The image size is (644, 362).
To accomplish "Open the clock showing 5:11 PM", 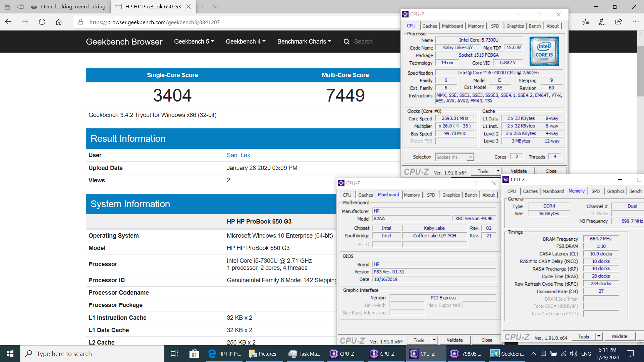I will [x=608, y=354].
